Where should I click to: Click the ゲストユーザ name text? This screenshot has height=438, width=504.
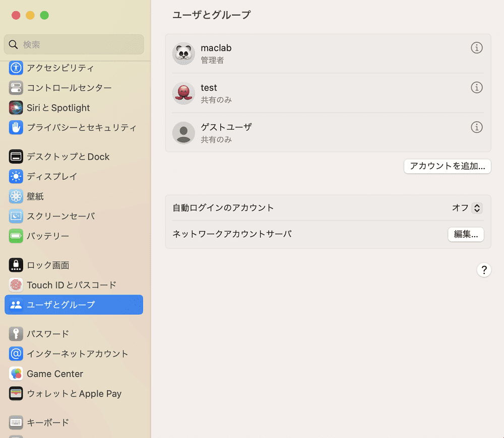226,127
